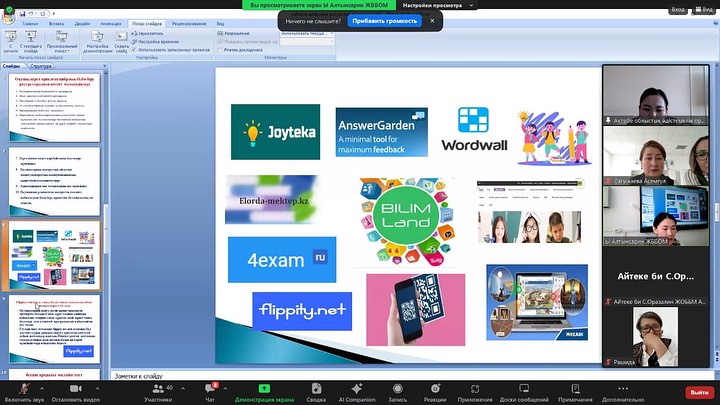Click the Joyteka logo on the slide
This screenshot has height=405, width=720.
(276, 132)
